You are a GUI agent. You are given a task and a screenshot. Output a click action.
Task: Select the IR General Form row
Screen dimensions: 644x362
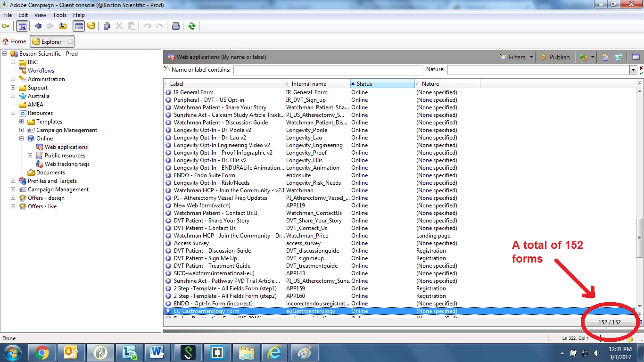399,92
